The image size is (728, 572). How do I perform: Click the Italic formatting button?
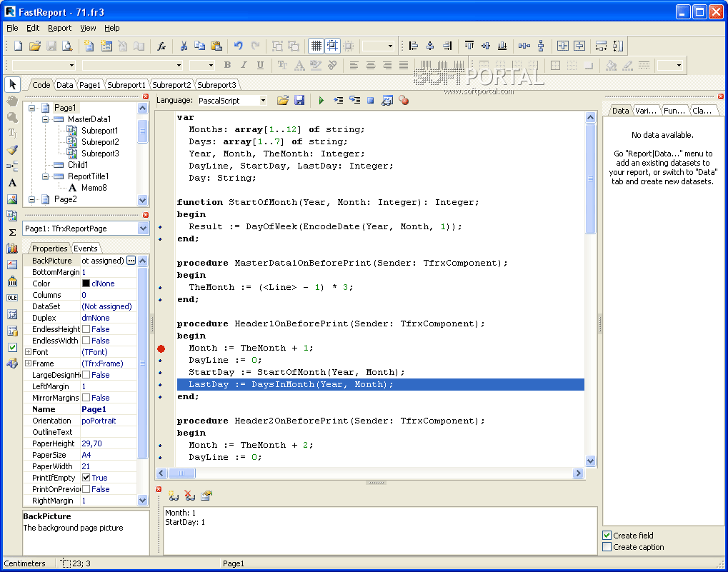(x=244, y=65)
